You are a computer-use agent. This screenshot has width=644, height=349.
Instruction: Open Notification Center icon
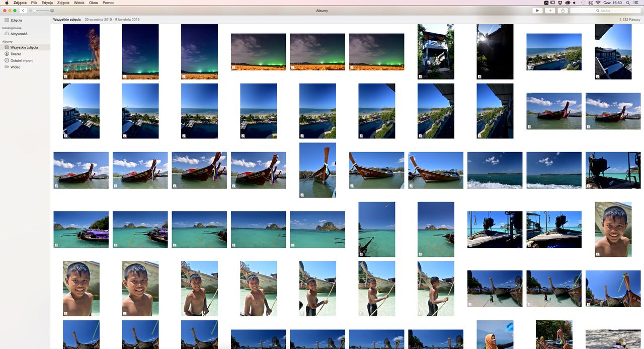click(636, 3)
